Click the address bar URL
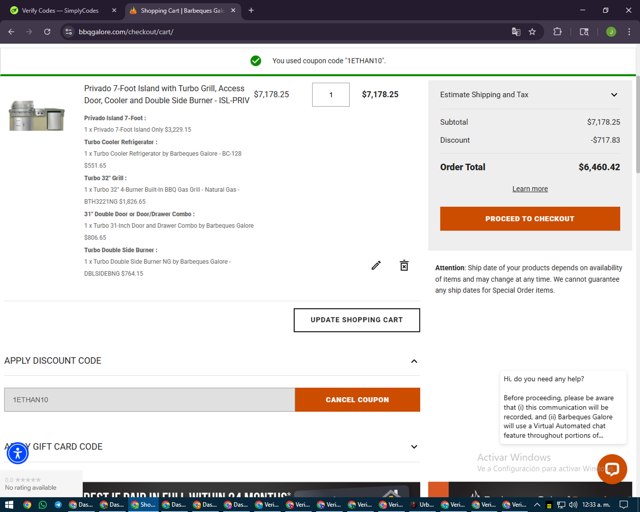640x512 pixels. pos(126,32)
